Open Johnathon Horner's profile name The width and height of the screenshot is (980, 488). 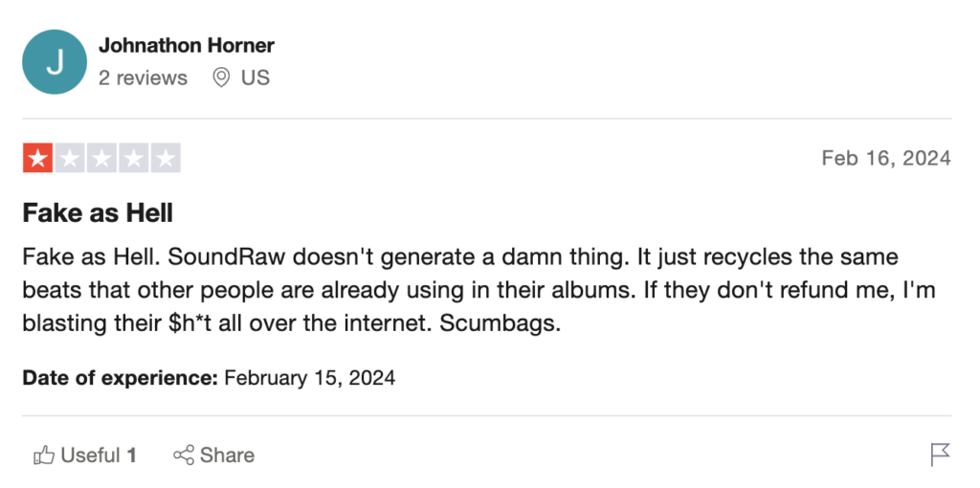point(187,46)
